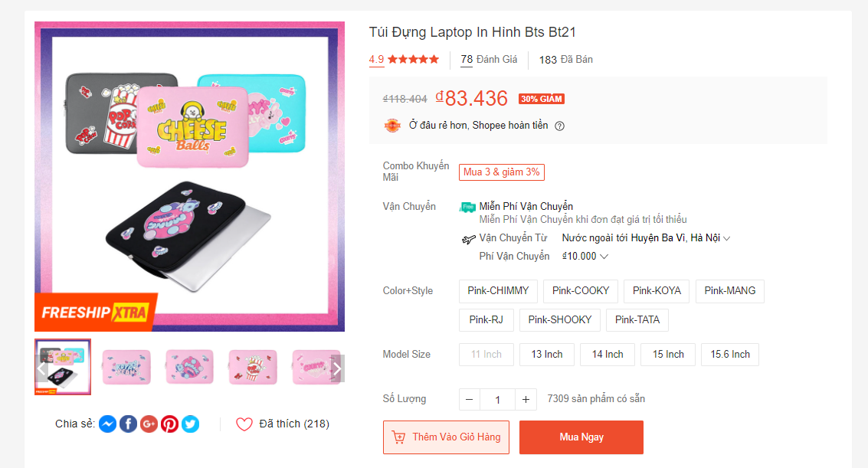
Task: Click the Mua Ngay button
Action: pos(581,437)
